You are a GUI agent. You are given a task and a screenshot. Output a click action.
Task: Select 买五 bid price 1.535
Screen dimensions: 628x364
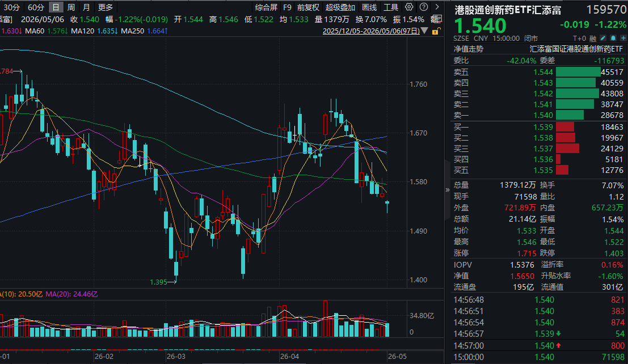(543, 170)
